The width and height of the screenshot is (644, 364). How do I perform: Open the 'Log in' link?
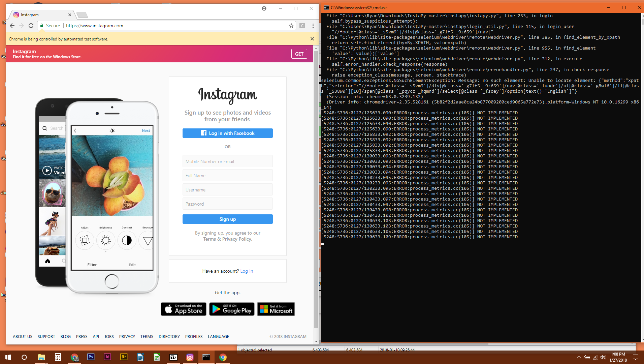[247, 271]
